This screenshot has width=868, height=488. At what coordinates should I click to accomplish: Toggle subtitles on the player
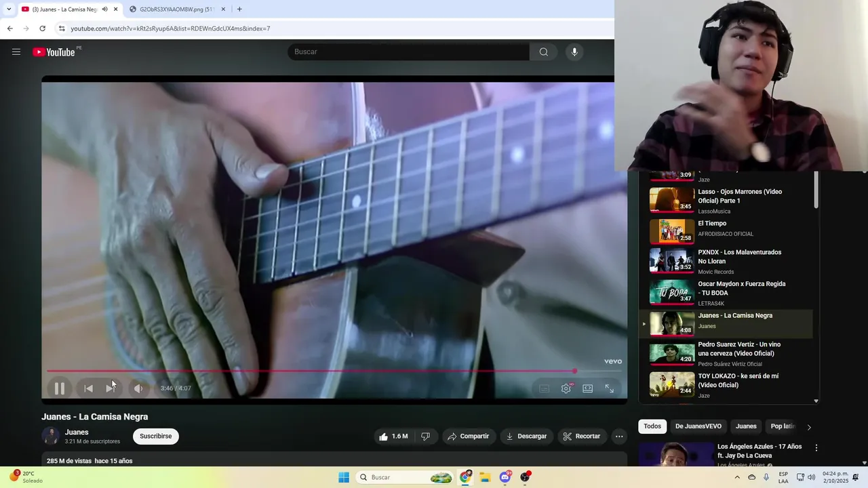(x=545, y=388)
